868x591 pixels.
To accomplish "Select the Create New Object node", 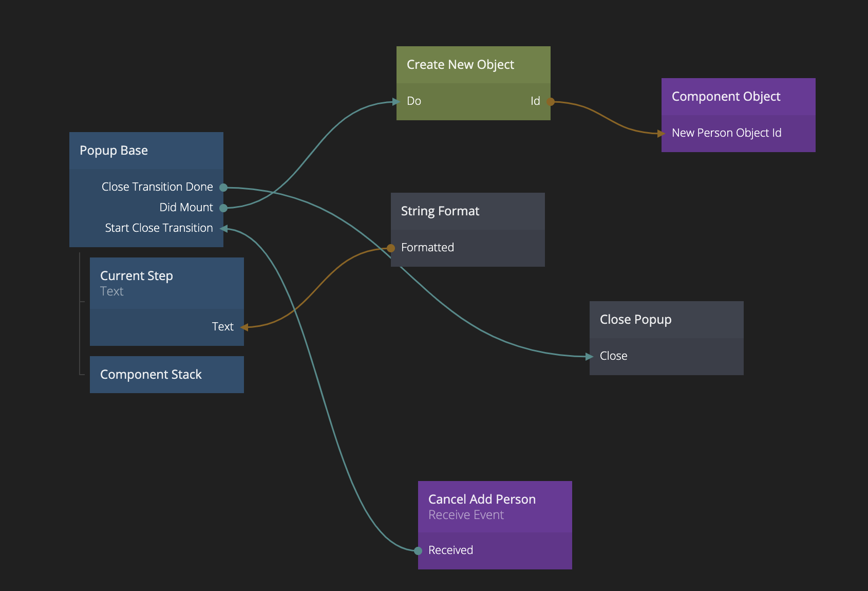I will 473,65.
